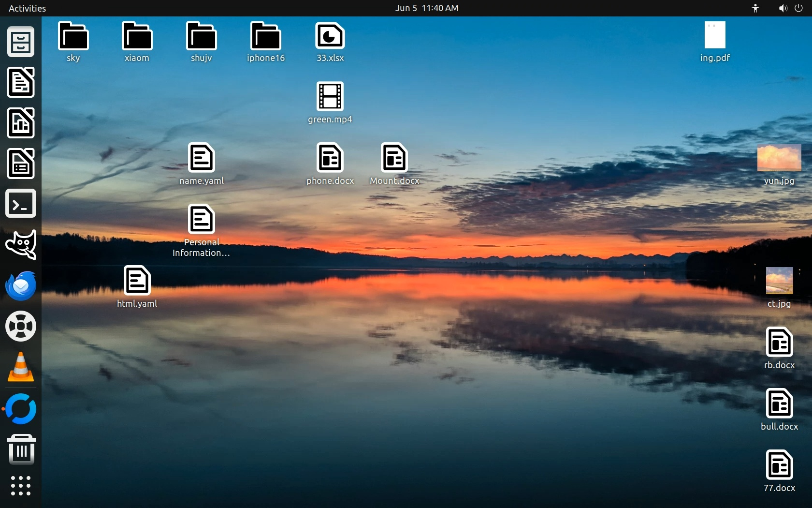The width and height of the screenshot is (812, 508).
Task: Launch LibreOffice Writer from the dock
Action: pos(21,82)
